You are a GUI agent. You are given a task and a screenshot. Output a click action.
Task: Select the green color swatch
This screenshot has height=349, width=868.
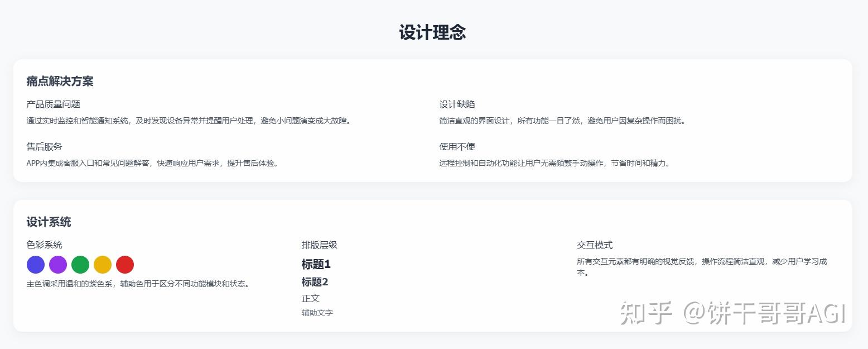[80, 265]
